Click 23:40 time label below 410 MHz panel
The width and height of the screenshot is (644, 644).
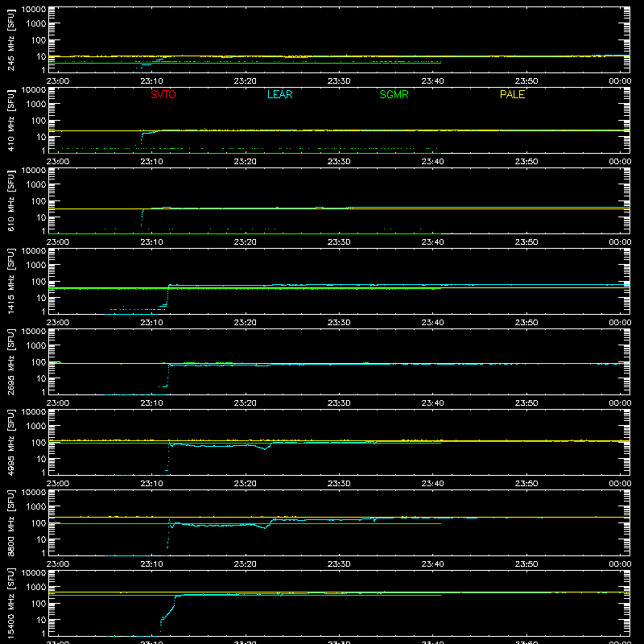(432, 162)
